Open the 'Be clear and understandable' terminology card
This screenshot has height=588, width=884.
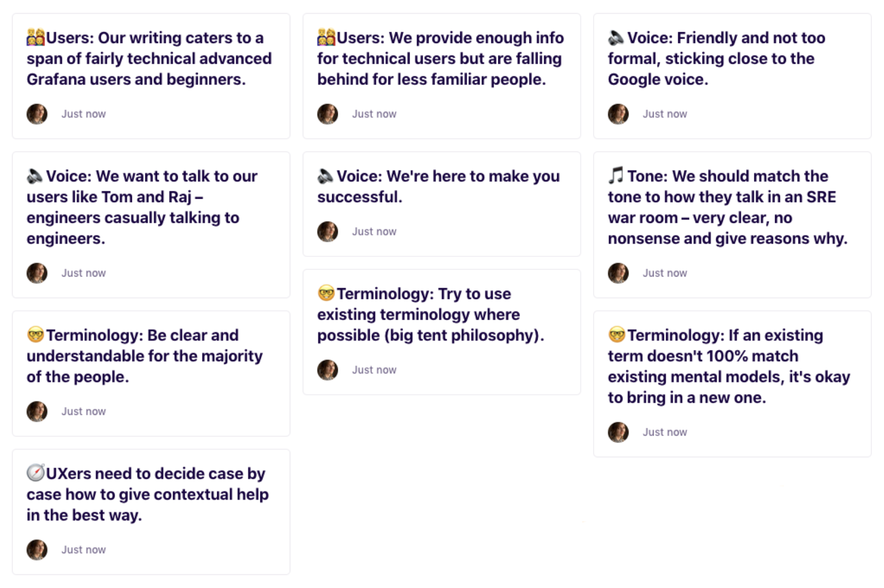[x=151, y=373]
